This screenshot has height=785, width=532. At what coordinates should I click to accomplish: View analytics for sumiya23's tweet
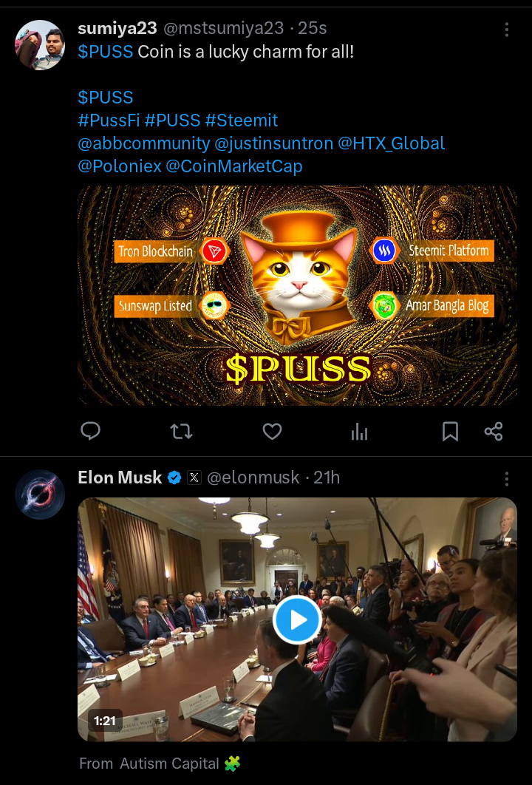tap(359, 431)
